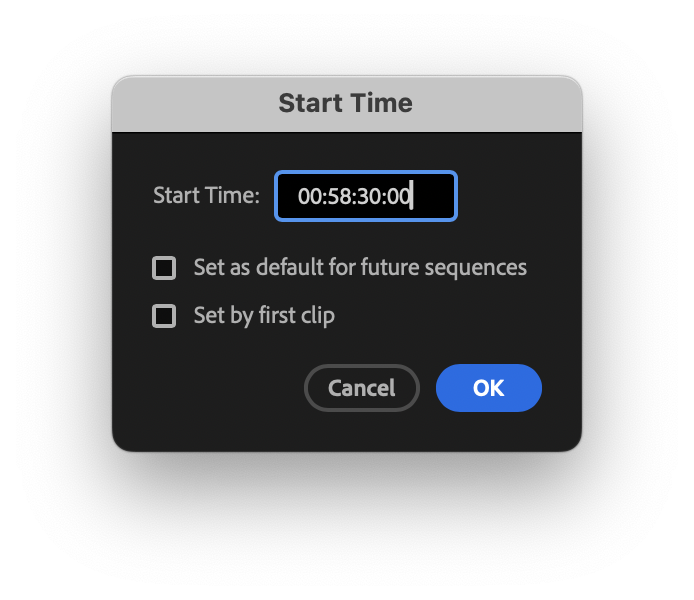
Task: Click the 'Set as default for future sequences' label
Action: click(x=360, y=268)
